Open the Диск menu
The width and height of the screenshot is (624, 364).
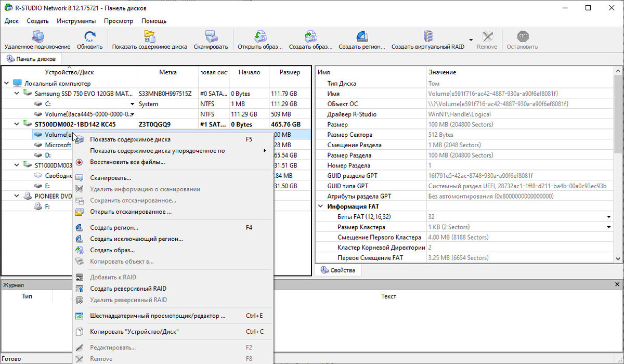coord(11,21)
